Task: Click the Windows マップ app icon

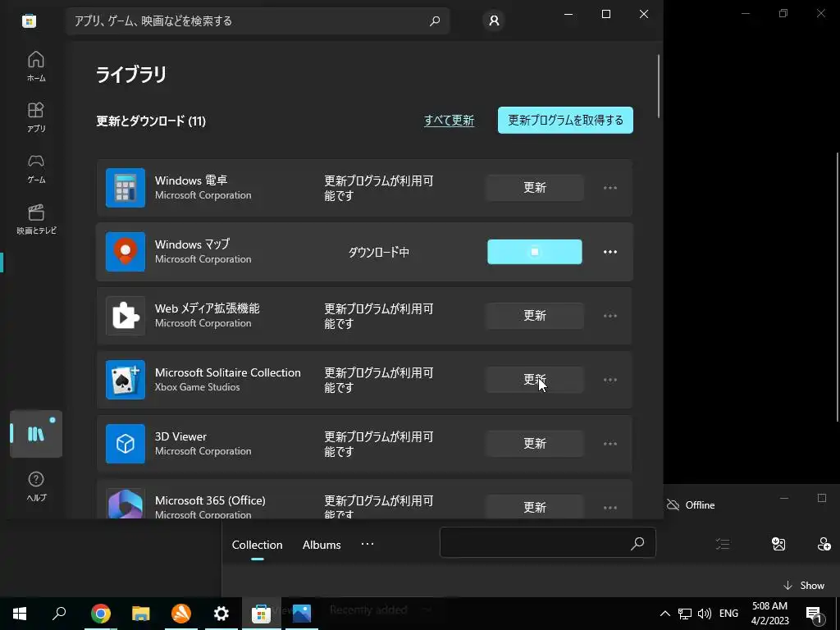Action: tap(126, 252)
